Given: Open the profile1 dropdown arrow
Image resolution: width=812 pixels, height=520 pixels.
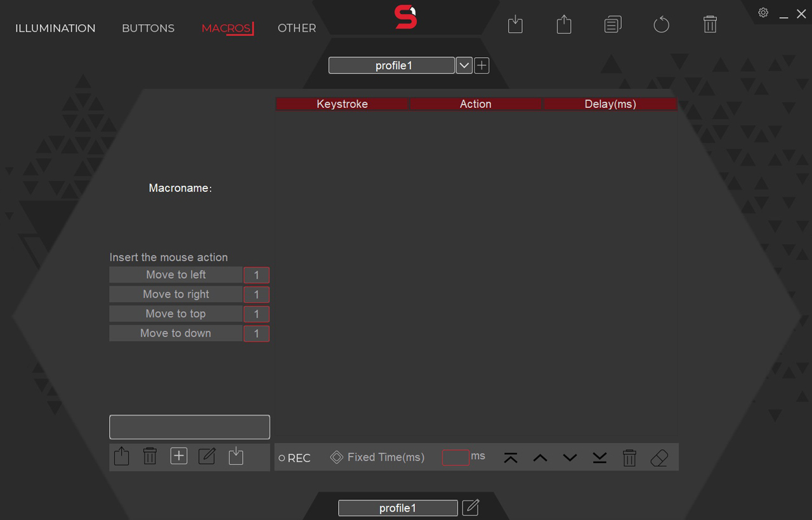Looking at the screenshot, I should (464, 65).
